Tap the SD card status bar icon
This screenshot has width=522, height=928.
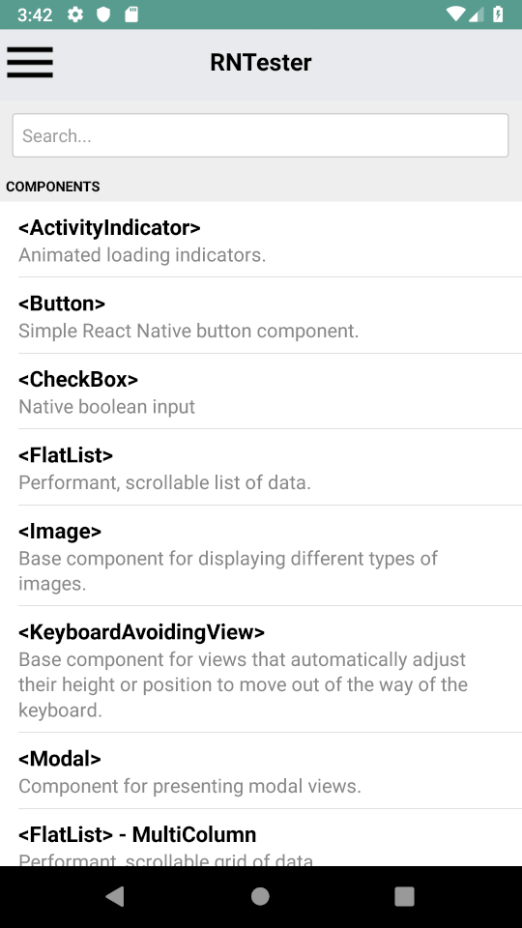pyautogui.click(x=131, y=15)
